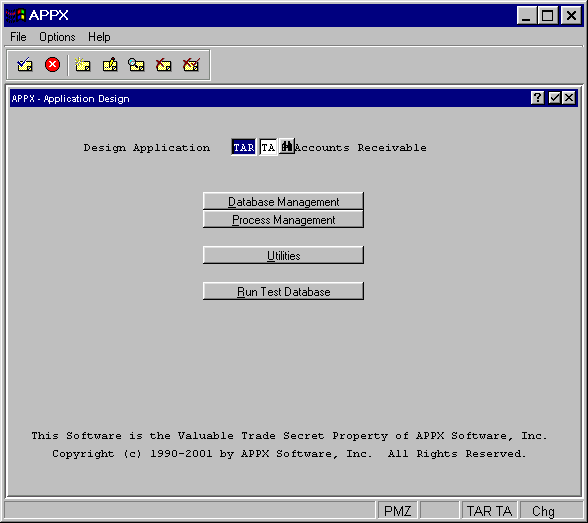The width and height of the screenshot is (588, 523).
Task: Click the Add mode sparkle toolbar icon
Action: pyautogui.click(x=82, y=65)
